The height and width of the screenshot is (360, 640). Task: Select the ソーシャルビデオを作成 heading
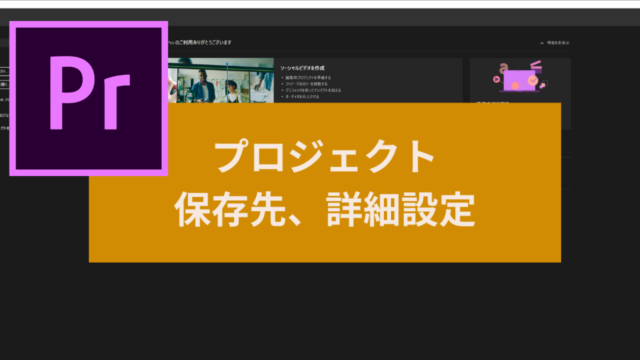[x=302, y=68]
